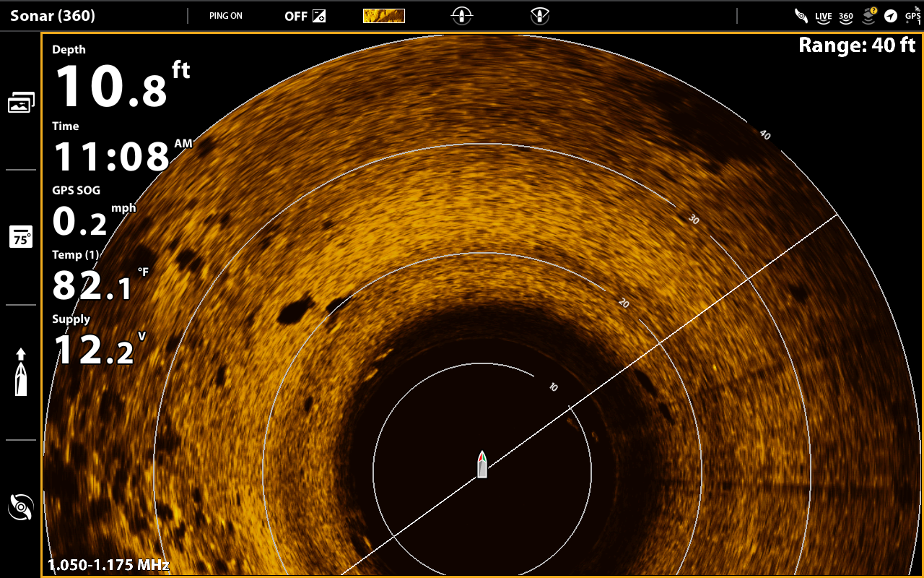Screen dimensions: 924x578
Task: Tap the transducer status icon
Action: (801, 15)
